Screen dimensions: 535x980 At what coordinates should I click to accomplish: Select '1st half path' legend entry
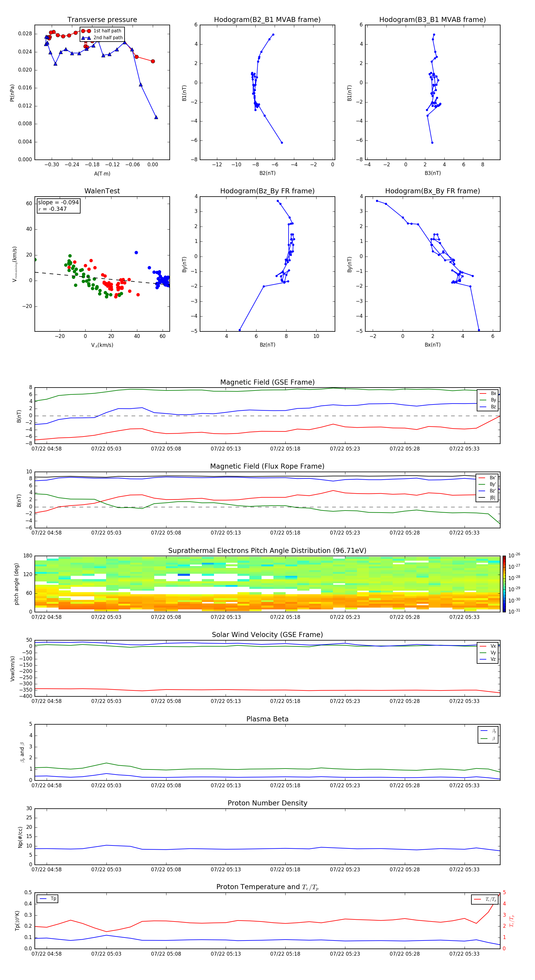102,31
